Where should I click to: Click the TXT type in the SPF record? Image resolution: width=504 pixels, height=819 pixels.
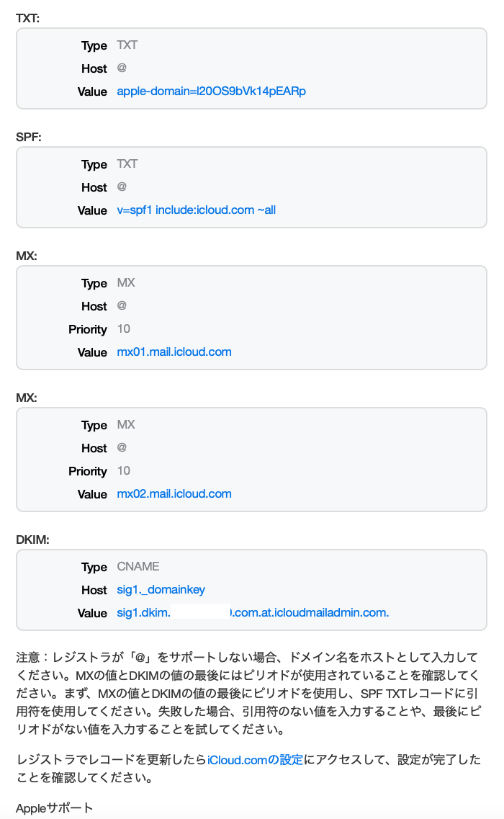click(x=127, y=164)
